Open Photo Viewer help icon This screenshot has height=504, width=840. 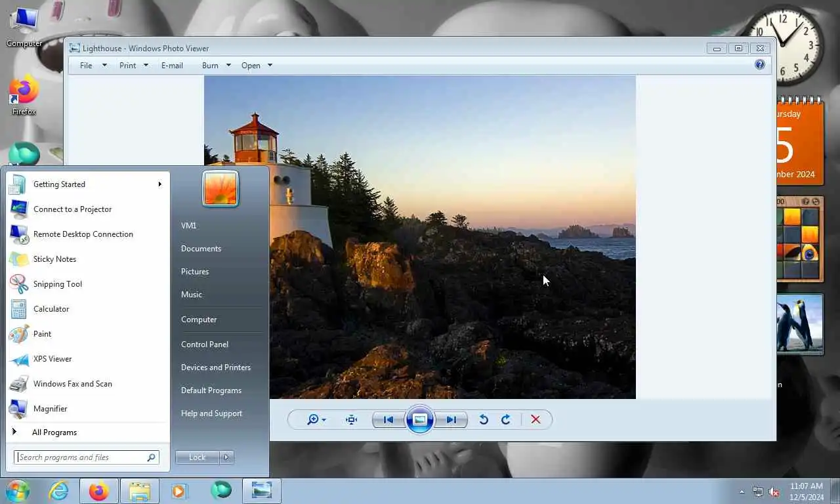pos(760,64)
